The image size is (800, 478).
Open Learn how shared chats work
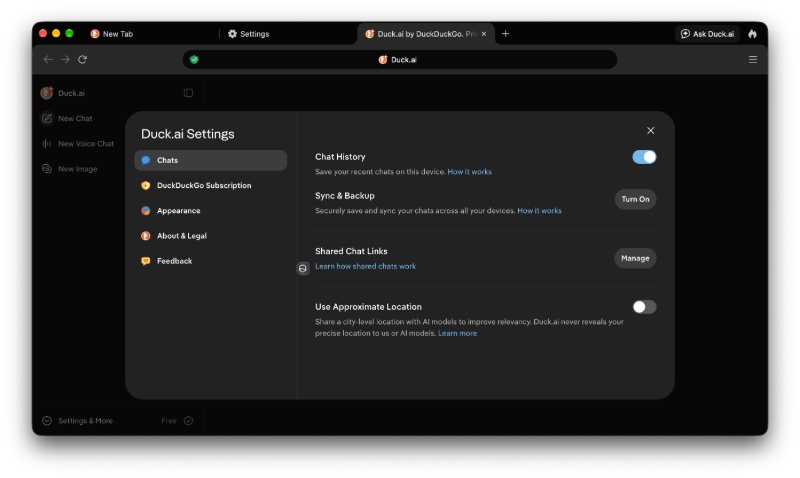coord(365,266)
